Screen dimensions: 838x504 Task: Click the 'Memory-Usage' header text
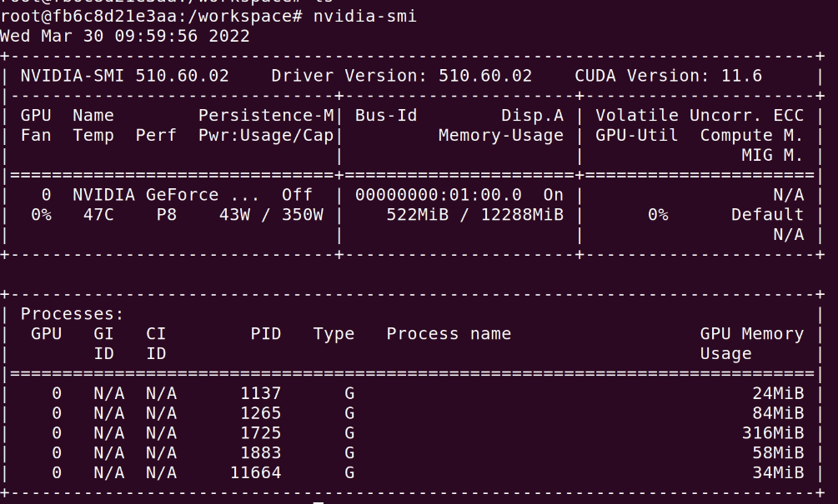[x=501, y=136]
